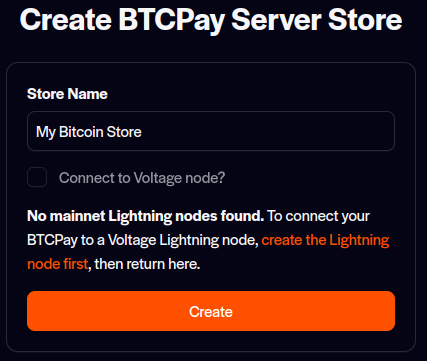Click the 'create the Lightning' orange link text
This screenshot has width=427, height=361.
coord(325,240)
